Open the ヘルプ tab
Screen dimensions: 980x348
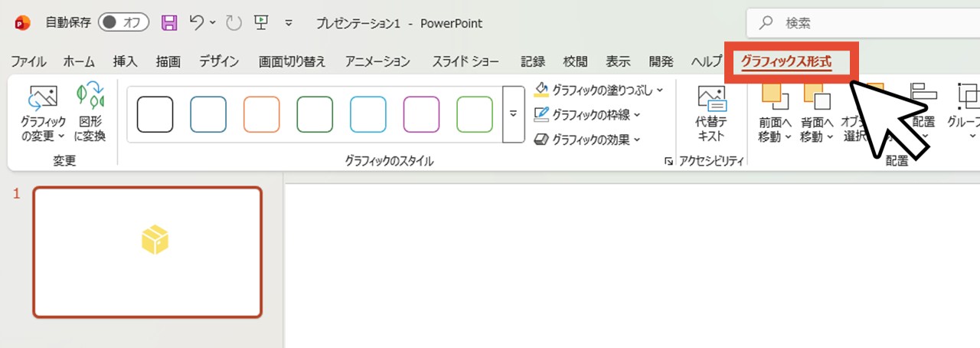pos(706,62)
